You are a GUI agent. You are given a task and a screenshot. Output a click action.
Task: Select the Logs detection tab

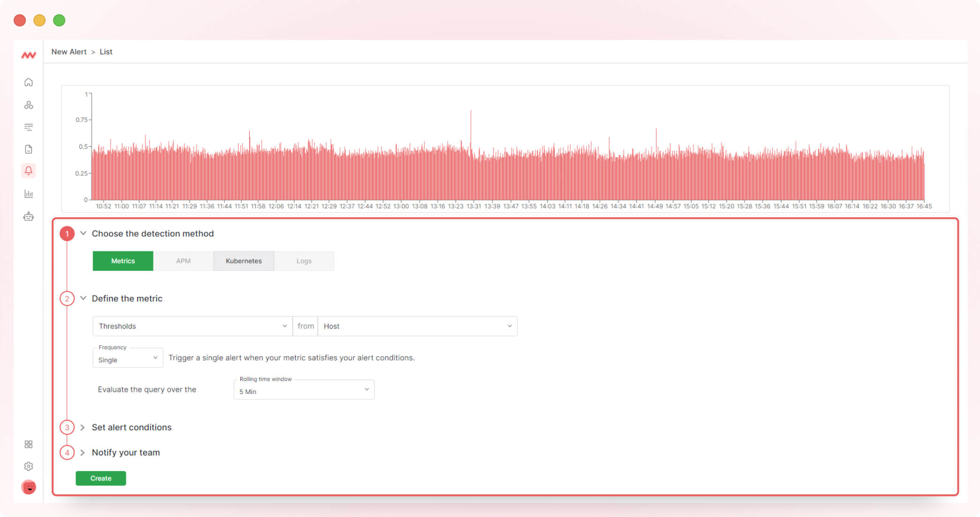click(x=304, y=261)
